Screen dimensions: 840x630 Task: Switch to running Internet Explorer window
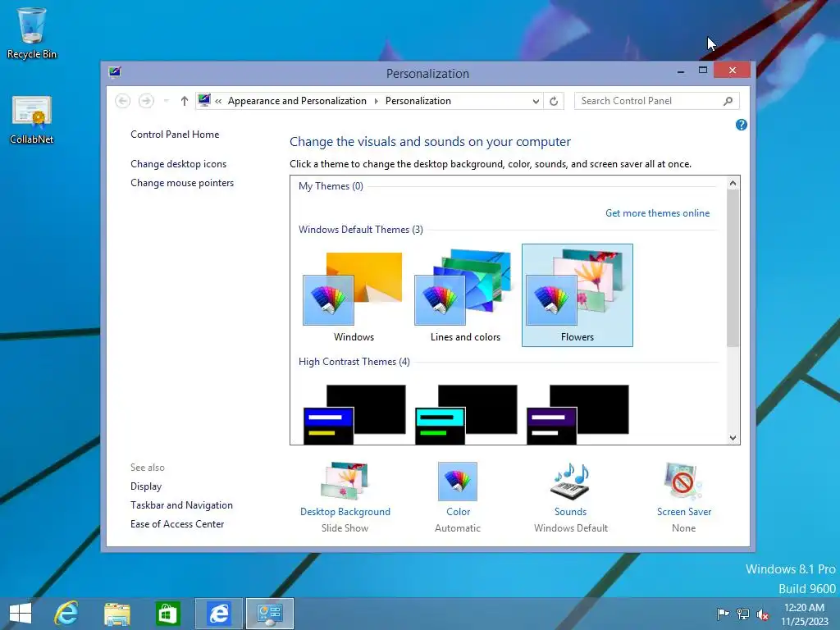pos(218,614)
